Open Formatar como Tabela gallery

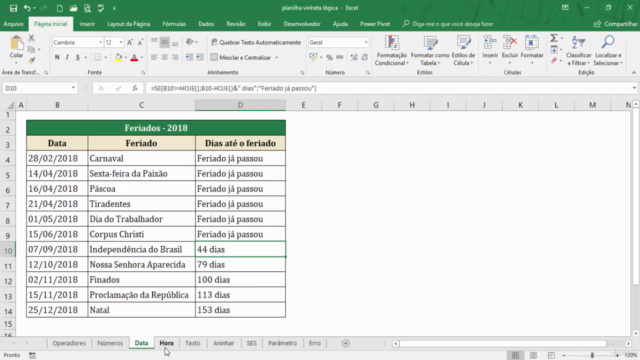click(x=430, y=51)
